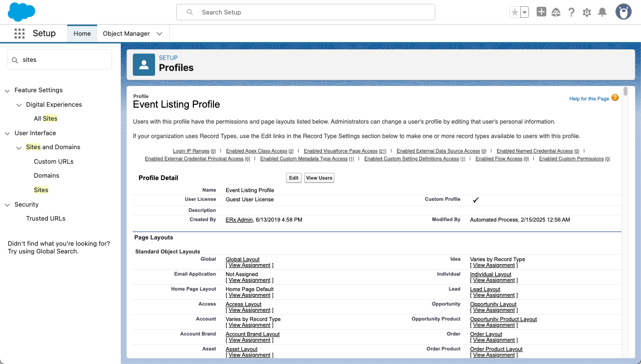
Task: Collapse the Sites and Domains node
Action: (x=19, y=147)
